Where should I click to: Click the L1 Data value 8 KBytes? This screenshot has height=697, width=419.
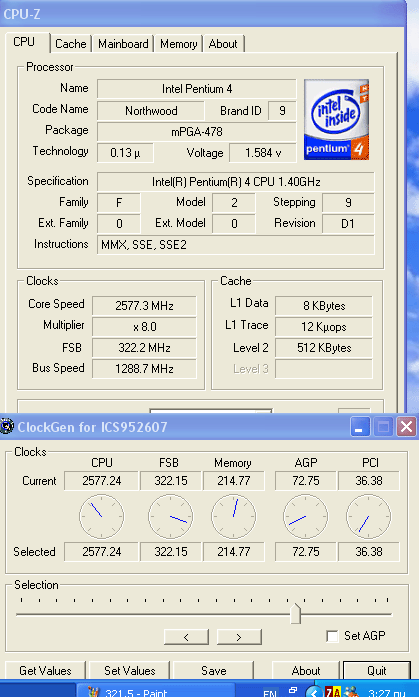(324, 306)
